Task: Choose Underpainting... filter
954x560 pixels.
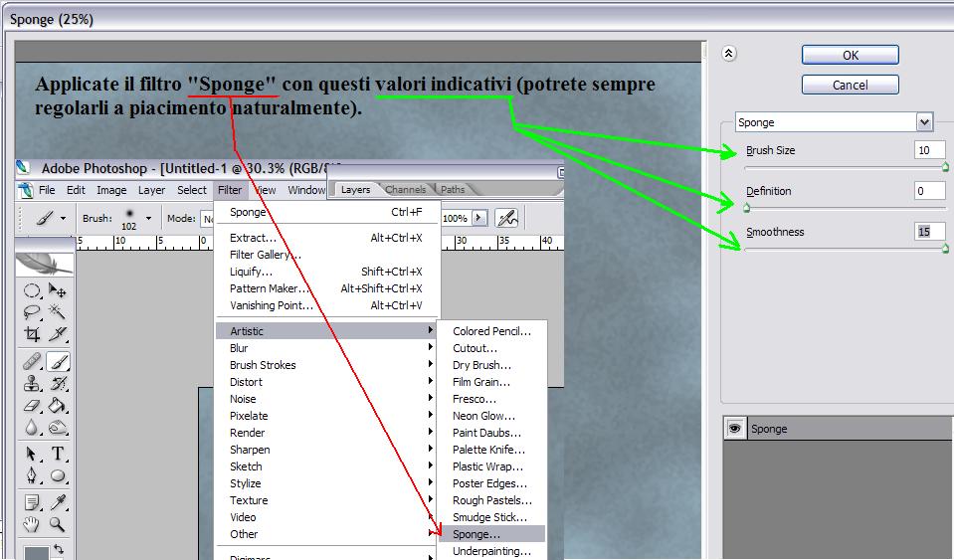Action: 492,551
